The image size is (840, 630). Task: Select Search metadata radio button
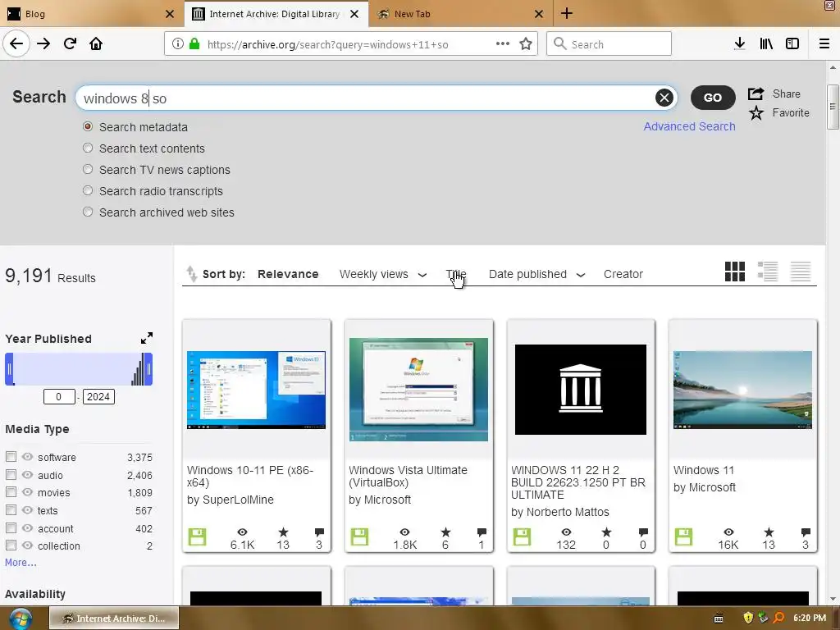point(88,126)
